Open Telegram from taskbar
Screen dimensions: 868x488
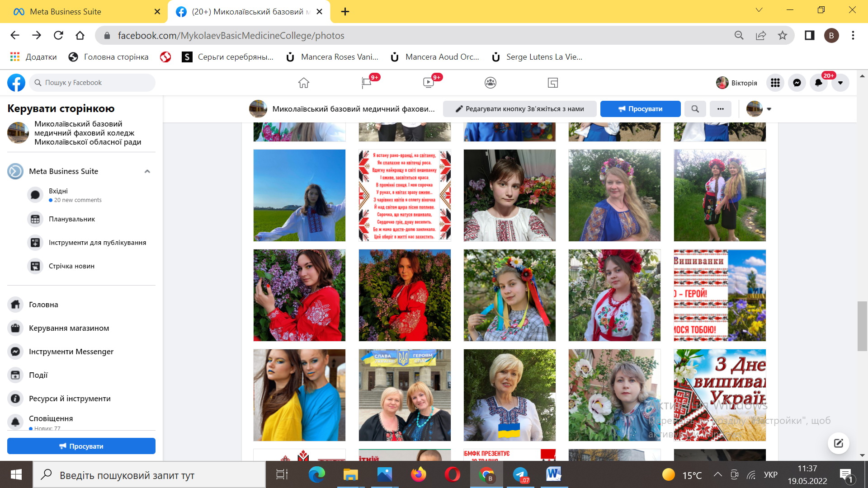coord(520,474)
